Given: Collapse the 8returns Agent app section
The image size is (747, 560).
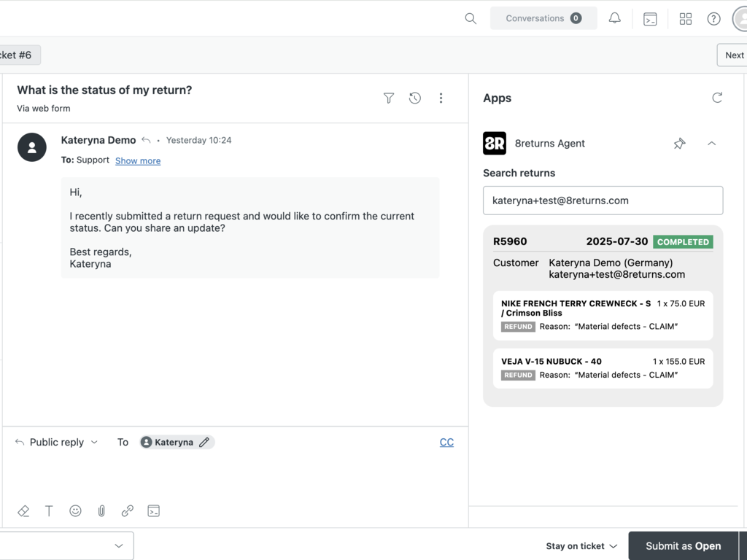Looking at the screenshot, I should coord(711,144).
